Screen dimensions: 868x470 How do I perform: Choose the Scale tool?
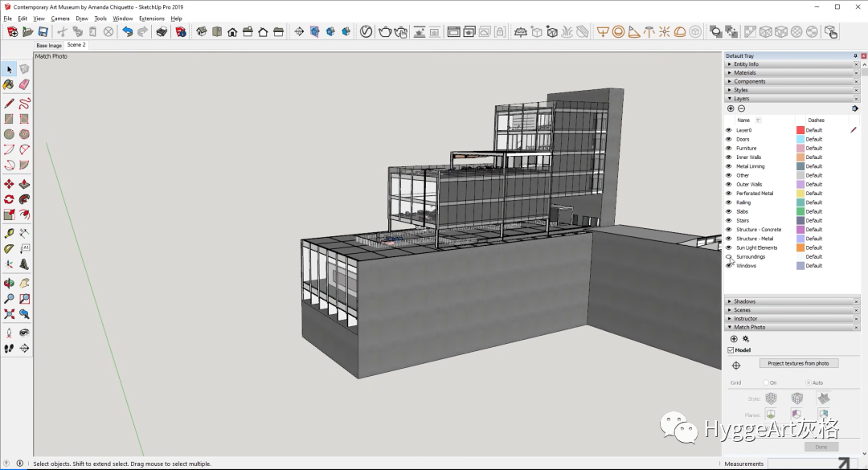pos(9,215)
